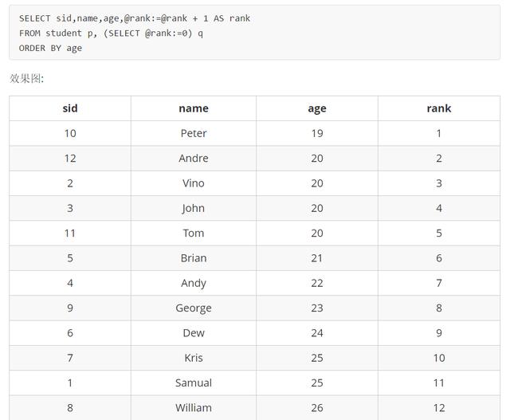Click the sid column header
This screenshot has width=510, height=420.
(70, 108)
